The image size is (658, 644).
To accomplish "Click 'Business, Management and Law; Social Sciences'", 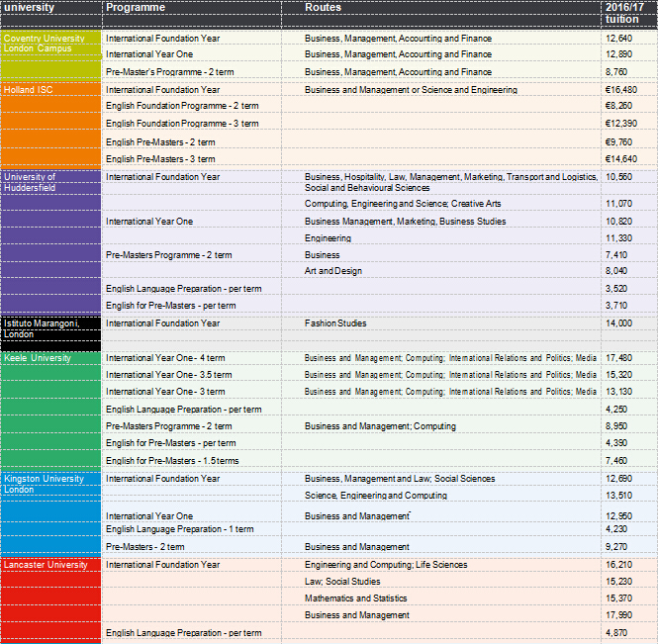I will coord(400,479).
